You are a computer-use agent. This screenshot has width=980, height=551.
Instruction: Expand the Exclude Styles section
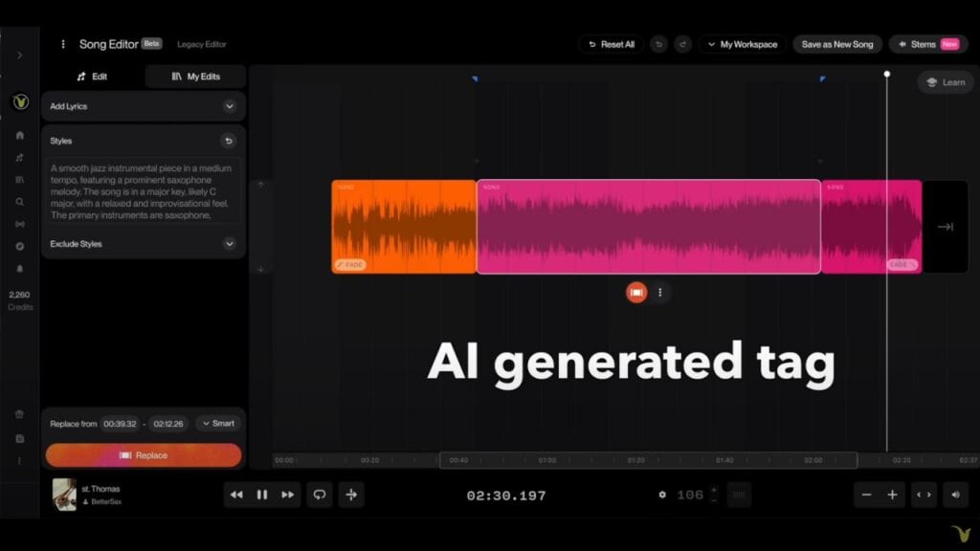(229, 244)
